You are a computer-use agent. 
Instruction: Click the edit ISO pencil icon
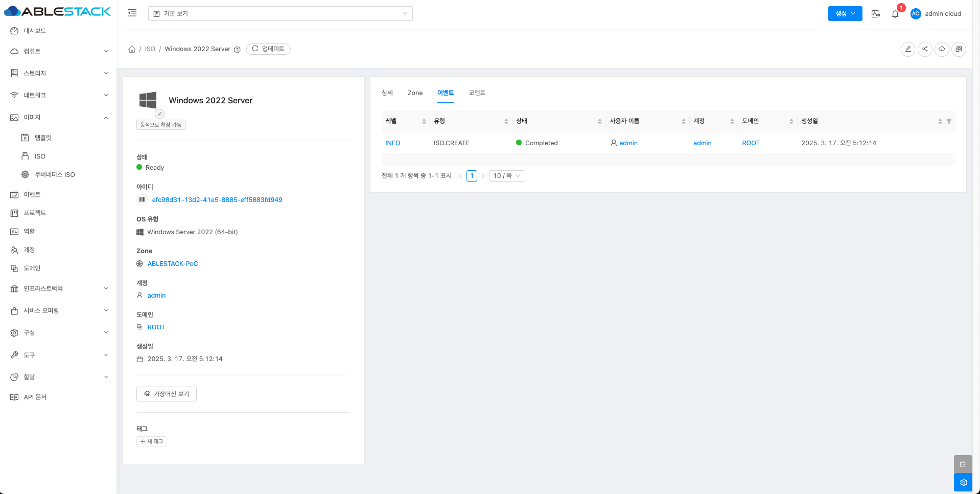click(908, 49)
